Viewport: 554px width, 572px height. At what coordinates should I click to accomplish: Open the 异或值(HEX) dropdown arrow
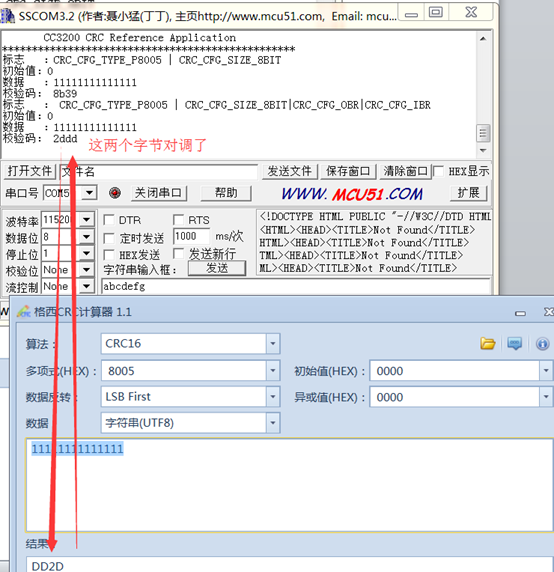[x=546, y=397]
